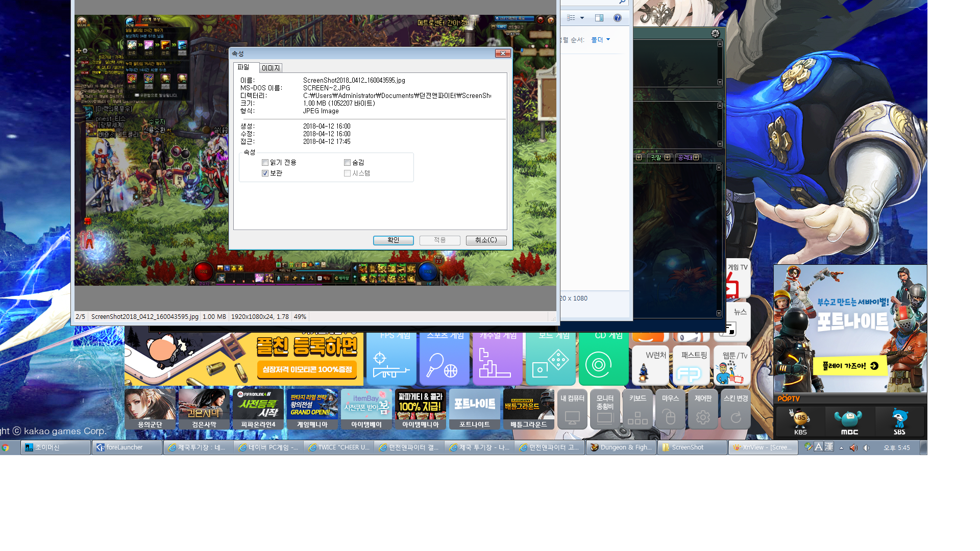Open the 제어판 control panel gear icon

coord(703,410)
